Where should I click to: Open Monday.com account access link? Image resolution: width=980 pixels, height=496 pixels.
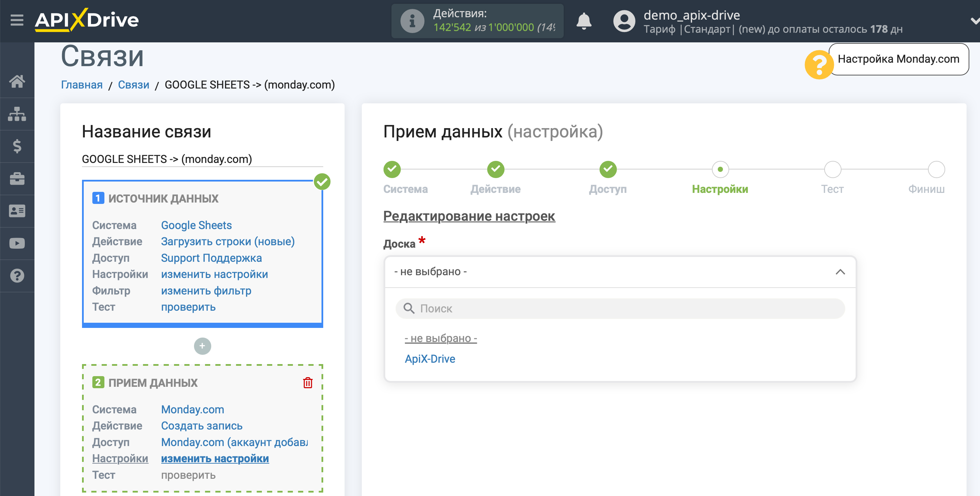234,442
